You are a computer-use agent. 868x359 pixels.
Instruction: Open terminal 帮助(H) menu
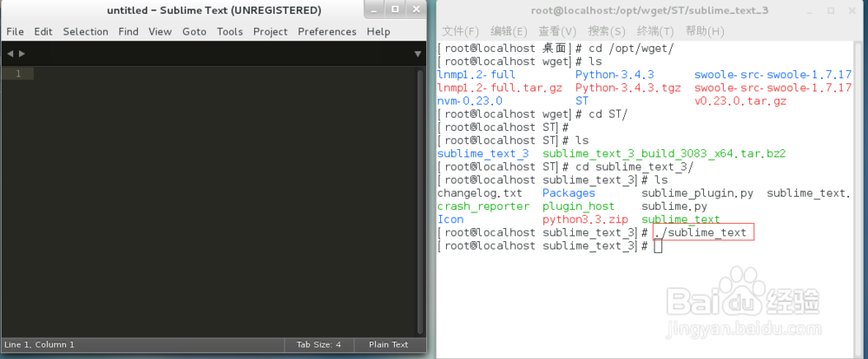tap(705, 31)
